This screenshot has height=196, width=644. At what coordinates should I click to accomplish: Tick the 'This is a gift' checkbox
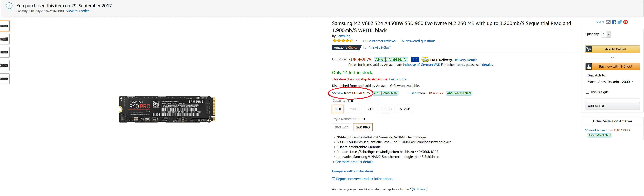pyautogui.click(x=587, y=92)
